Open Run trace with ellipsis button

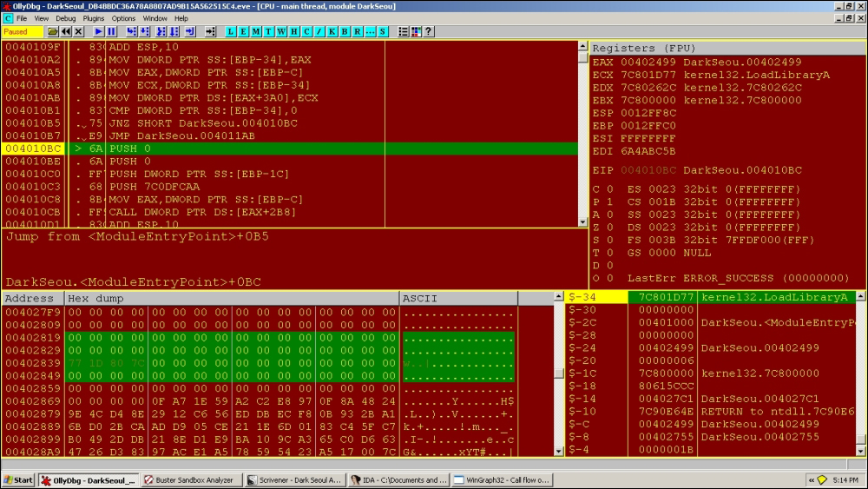click(x=371, y=31)
